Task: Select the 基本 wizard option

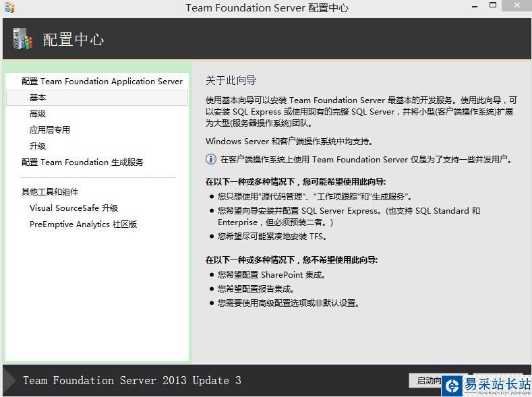Action: [96, 98]
